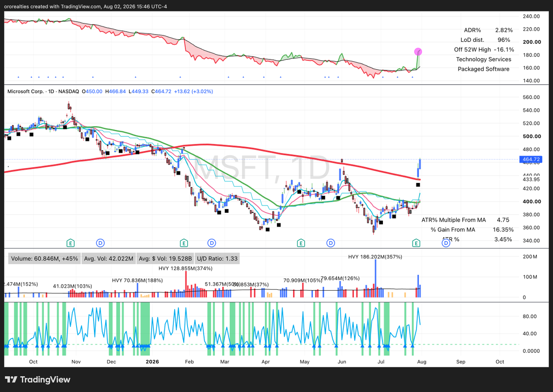Viewport: 553px width, 392px height.
Task: Open the dividend marker in late May
Action: [x=330, y=242]
